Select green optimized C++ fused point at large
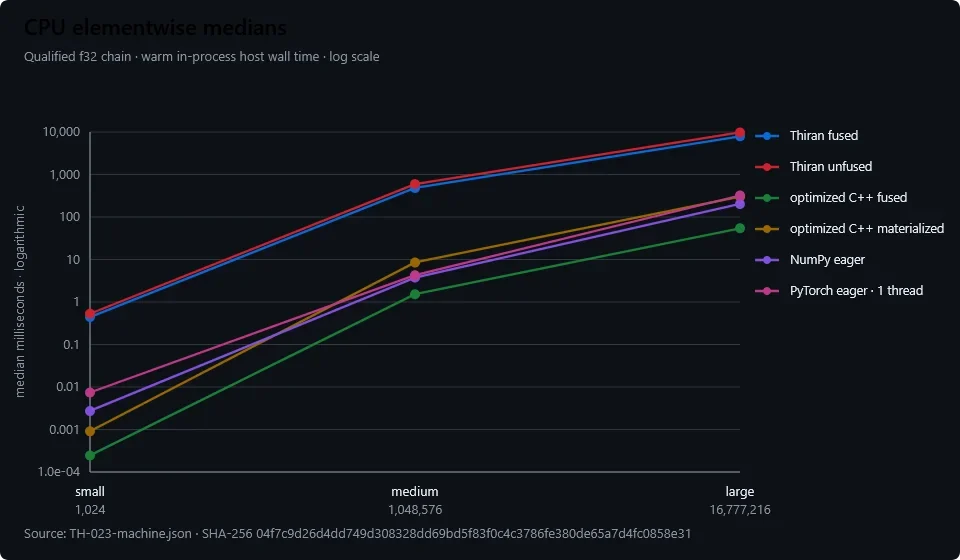The height and width of the screenshot is (560, 960). (x=740, y=228)
